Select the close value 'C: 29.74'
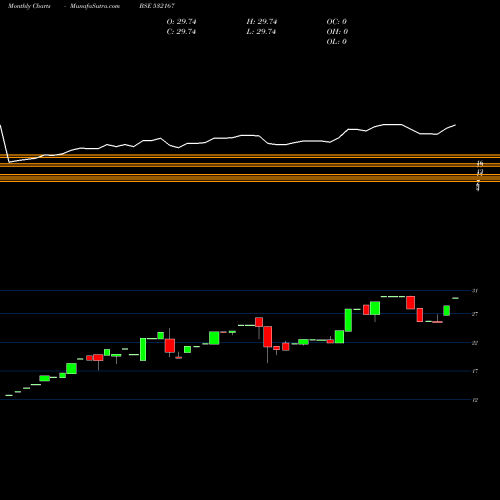Viewport: 500px width, 500px height. click(181, 32)
